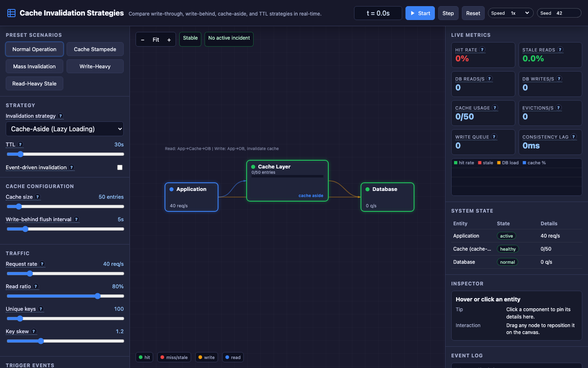Click help icon beside Write-behind flush interval
The height and width of the screenshot is (368, 588).
(76, 220)
